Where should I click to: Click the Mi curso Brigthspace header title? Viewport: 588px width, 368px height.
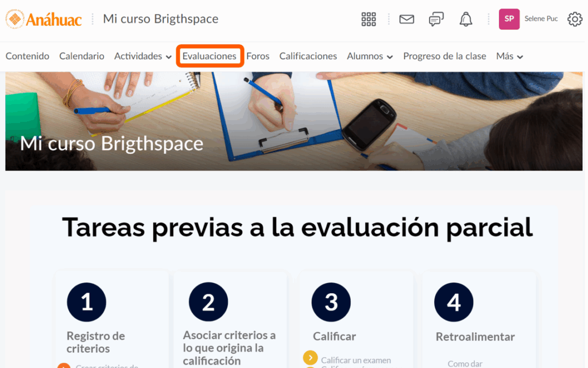click(160, 19)
